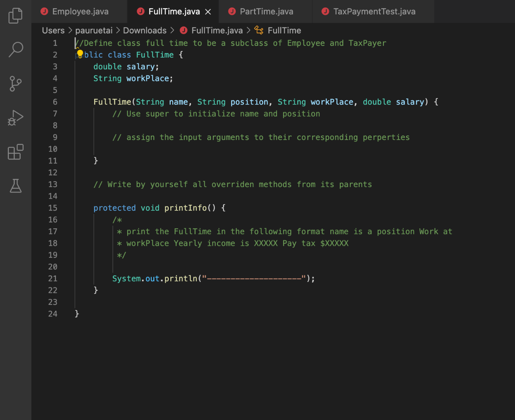
Task: Click the 'class' keyword on line 2
Action: pos(119,55)
